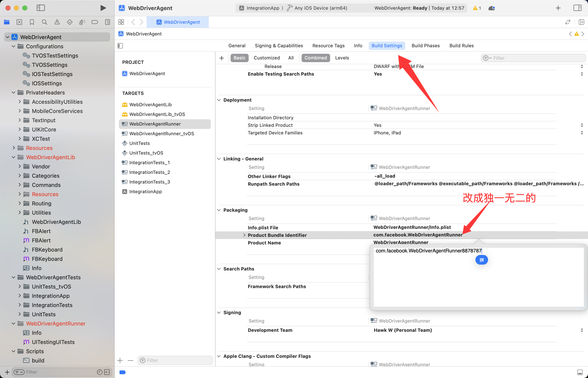
Task: Switch to the Build Phases tab
Action: pyautogui.click(x=425, y=46)
